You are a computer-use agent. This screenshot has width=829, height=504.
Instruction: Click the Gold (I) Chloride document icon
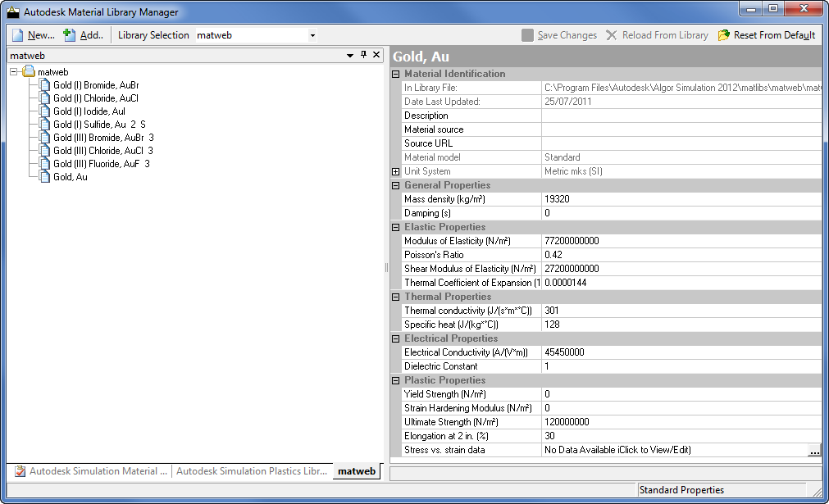coord(45,98)
